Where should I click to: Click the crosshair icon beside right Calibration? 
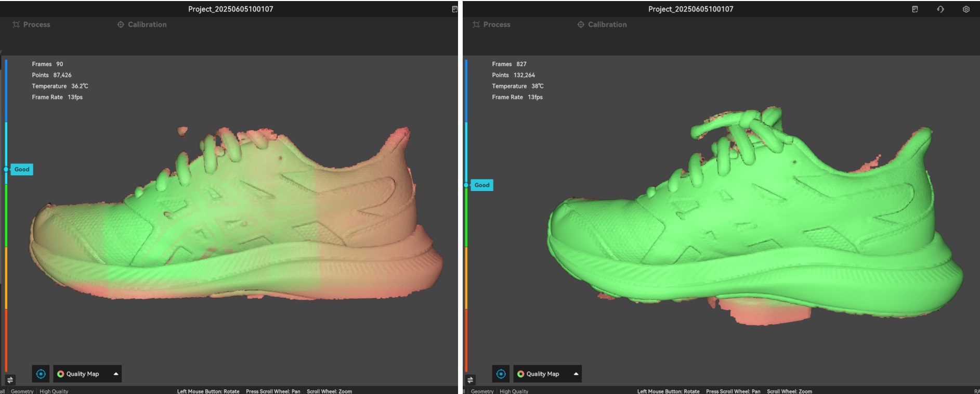[581, 24]
